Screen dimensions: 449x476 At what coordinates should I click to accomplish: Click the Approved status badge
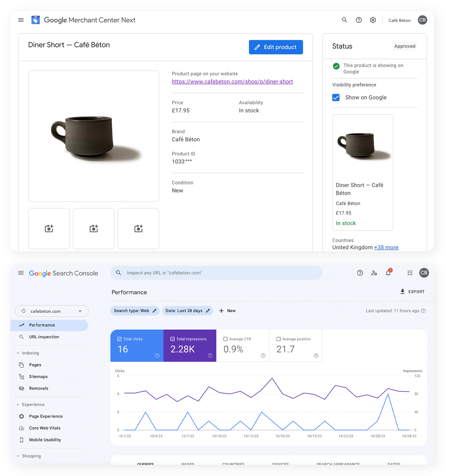(405, 46)
